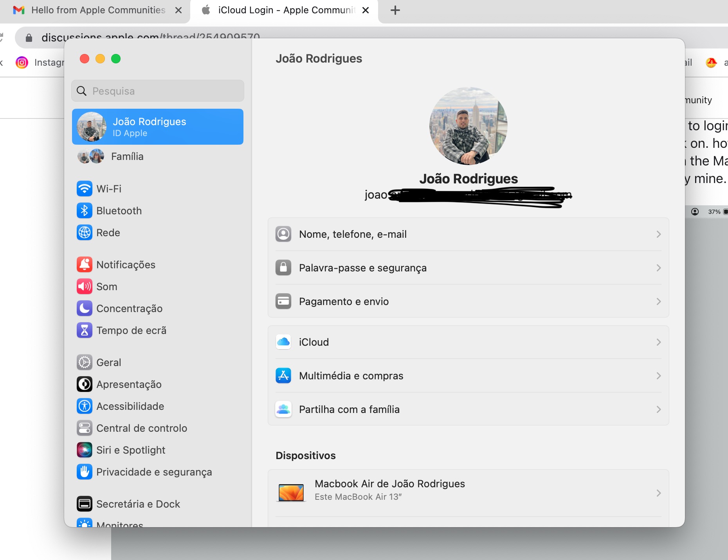Open Macbook Air de João Rodrigues device
This screenshot has height=560, width=728.
[469, 493]
